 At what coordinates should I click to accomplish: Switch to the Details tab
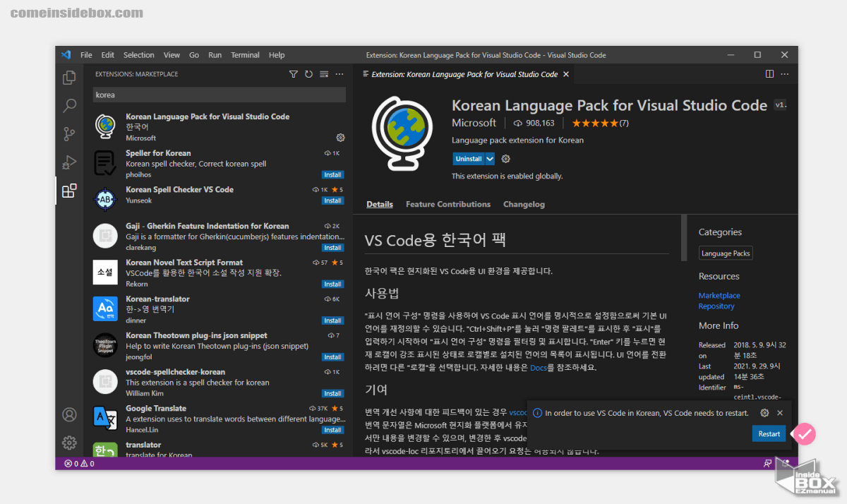coord(380,204)
